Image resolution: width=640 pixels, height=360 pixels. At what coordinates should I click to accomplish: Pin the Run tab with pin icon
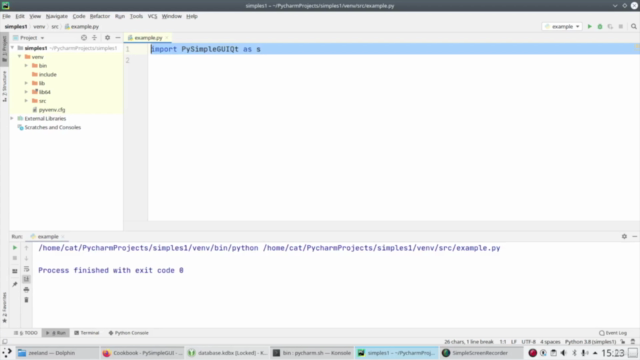[15, 284]
